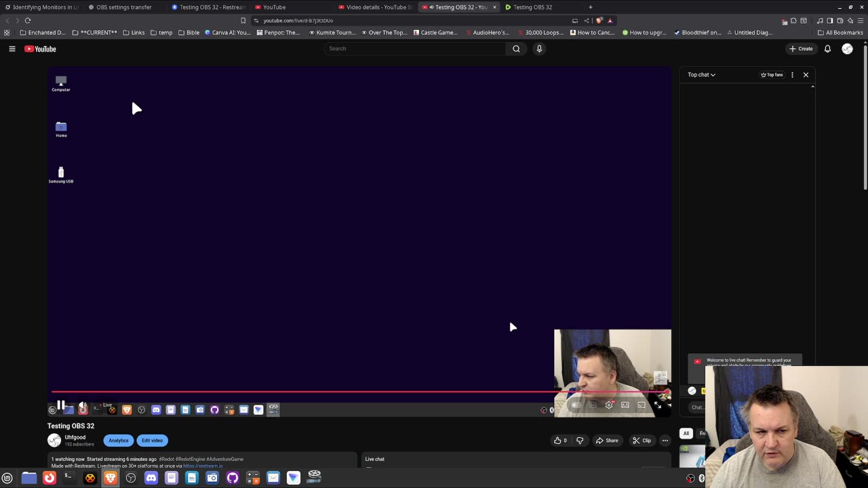The image size is (868, 488).
Task: Click the address bar URL
Action: tap(298, 20)
